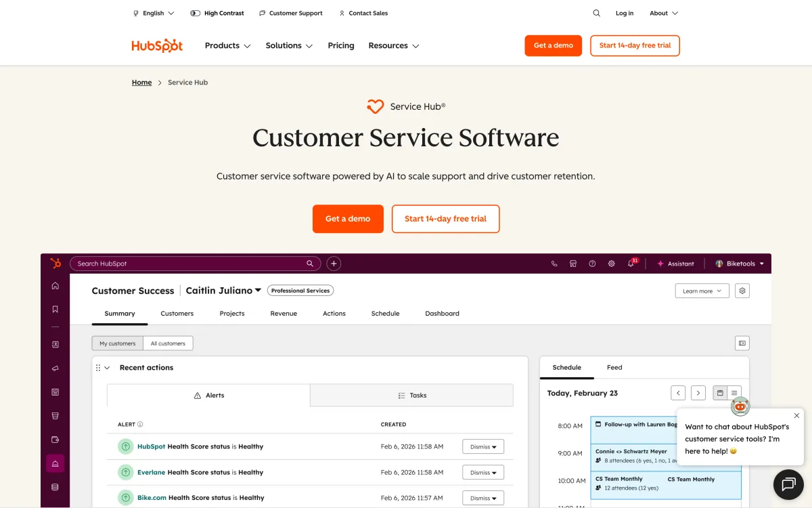The width and height of the screenshot is (812, 508).
Task: Open the site search magnifier icon
Action: (x=596, y=13)
